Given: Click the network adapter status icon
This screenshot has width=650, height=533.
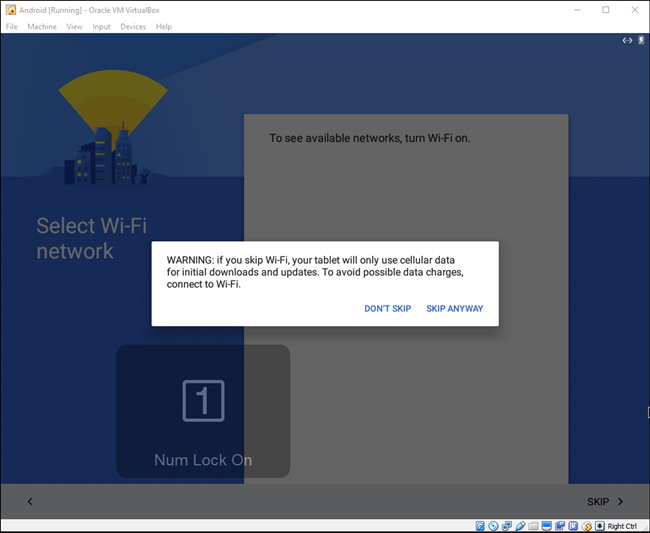Looking at the screenshot, I should pos(507,526).
